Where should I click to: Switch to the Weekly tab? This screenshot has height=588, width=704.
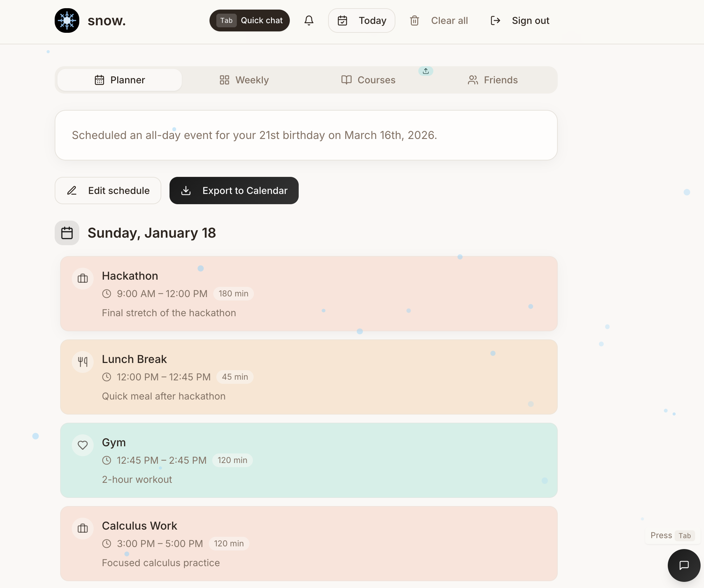[x=244, y=80]
